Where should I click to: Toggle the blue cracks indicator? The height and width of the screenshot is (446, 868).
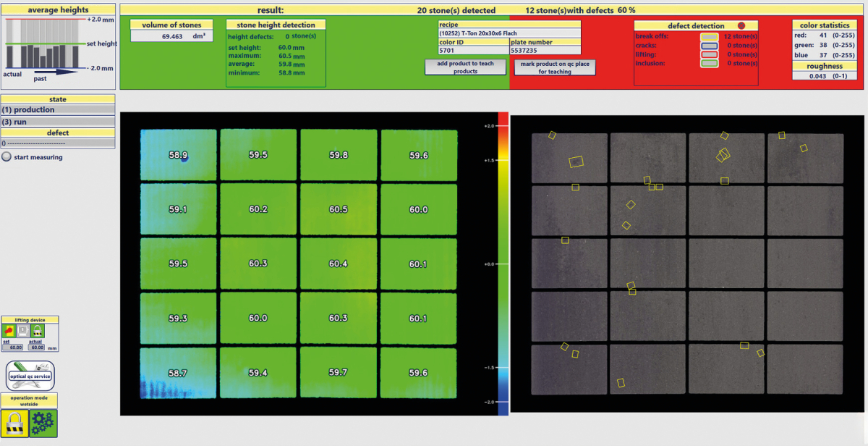pos(709,46)
